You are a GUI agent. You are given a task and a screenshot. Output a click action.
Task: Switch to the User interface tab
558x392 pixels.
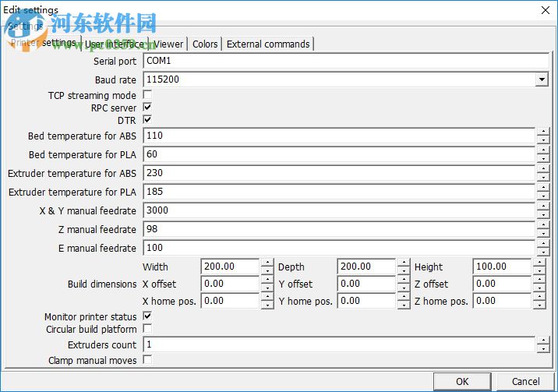tap(115, 44)
